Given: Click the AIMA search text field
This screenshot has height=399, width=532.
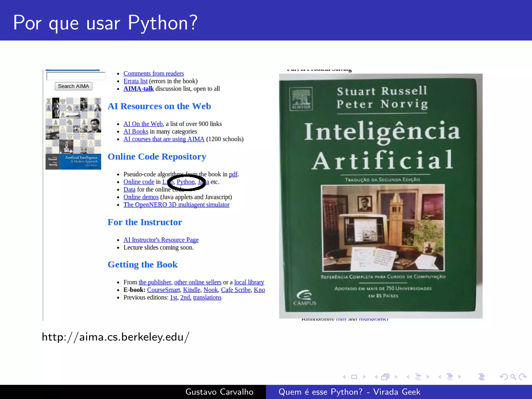Looking at the screenshot, I should (x=76, y=76).
